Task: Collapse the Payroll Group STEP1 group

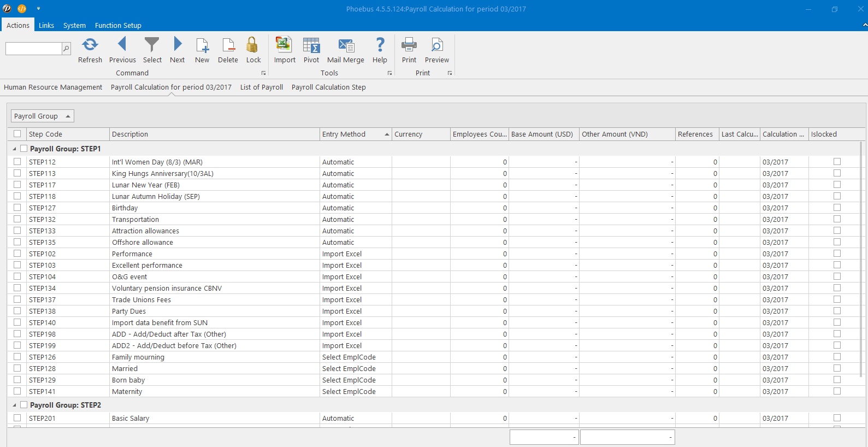Action: pos(15,149)
